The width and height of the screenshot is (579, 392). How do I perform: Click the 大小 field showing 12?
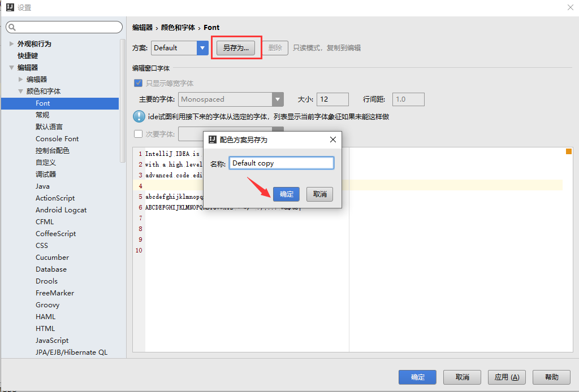pos(332,99)
